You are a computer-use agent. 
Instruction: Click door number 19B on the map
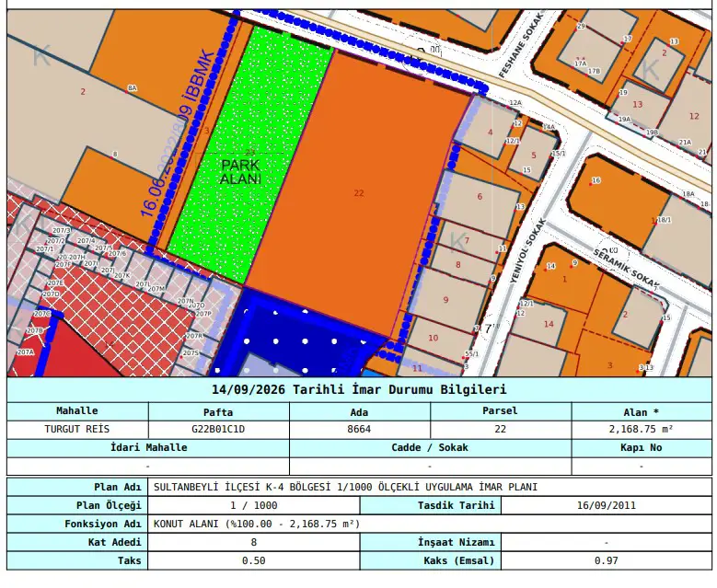pos(652,133)
